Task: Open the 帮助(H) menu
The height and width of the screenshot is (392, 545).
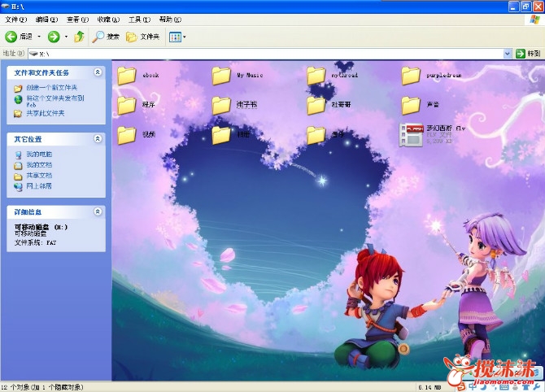Action: point(170,20)
